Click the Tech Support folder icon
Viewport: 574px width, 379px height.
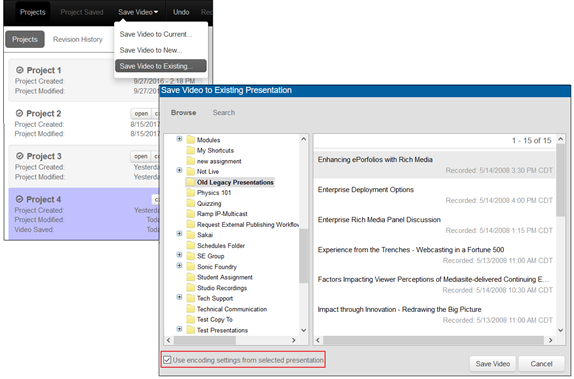190,298
